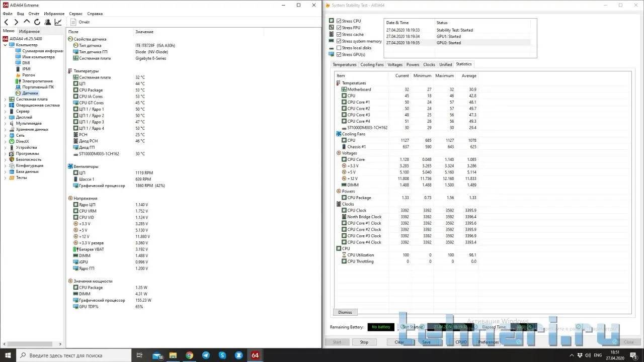The width and height of the screenshot is (644, 362).
Task: Click the Dismiss button
Action: (x=345, y=312)
